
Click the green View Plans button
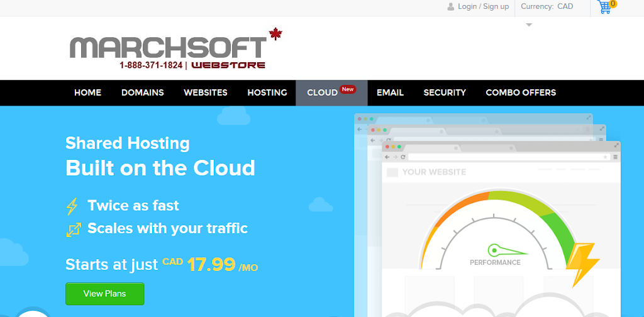click(x=105, y=294)
